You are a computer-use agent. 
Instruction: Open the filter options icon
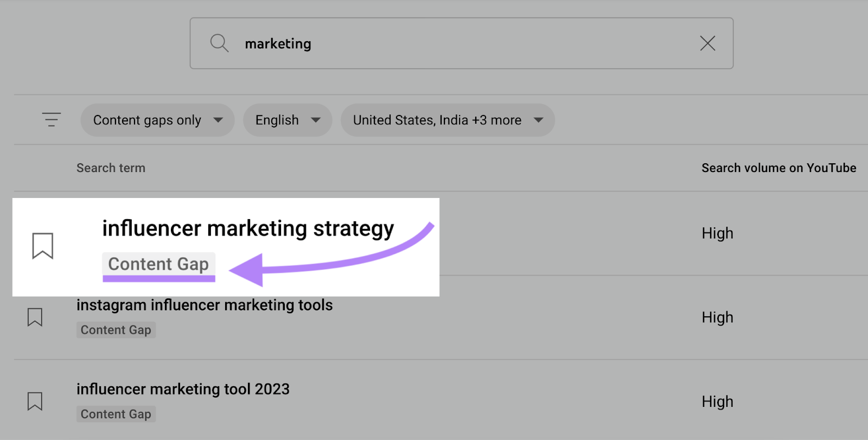52,119
